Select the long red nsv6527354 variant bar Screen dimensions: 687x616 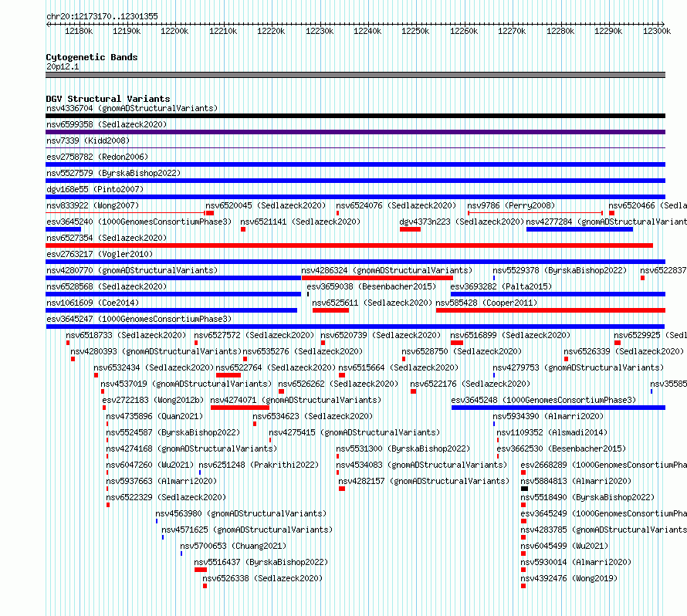click(x=349, y=245)
